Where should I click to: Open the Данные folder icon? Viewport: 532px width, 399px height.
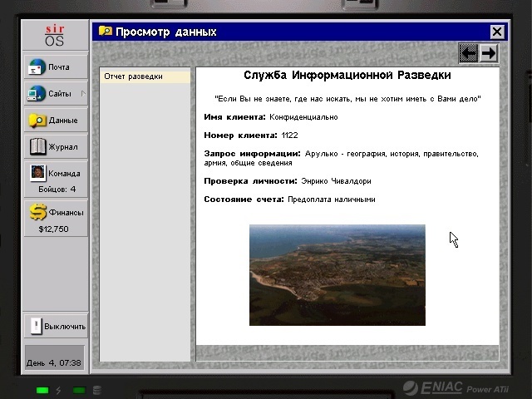point(37,120)
